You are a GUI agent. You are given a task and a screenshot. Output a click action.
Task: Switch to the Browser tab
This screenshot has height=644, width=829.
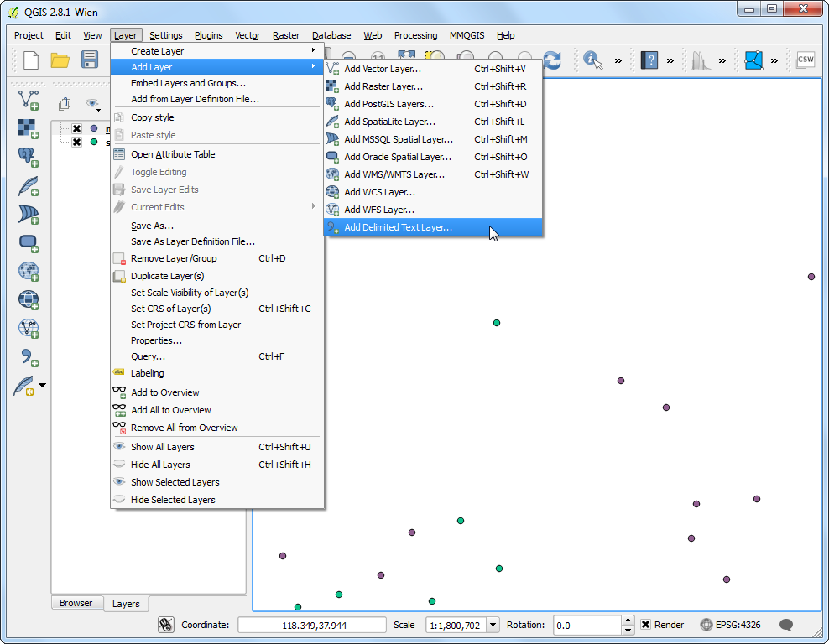(76, 603)
